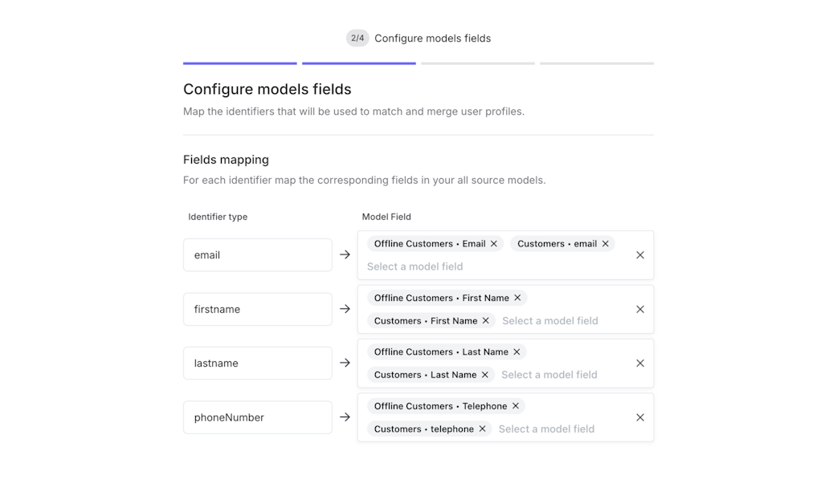Viewport: 837px width, 504px height.
Task: Open the firstname model field selector
Action: point(549,320)
